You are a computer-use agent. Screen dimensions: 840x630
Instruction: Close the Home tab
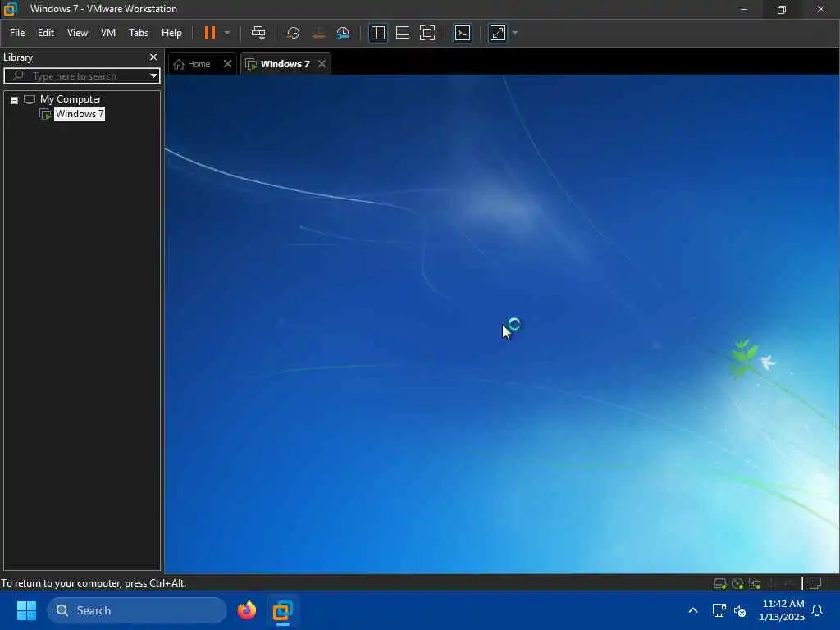coord(227,64)
